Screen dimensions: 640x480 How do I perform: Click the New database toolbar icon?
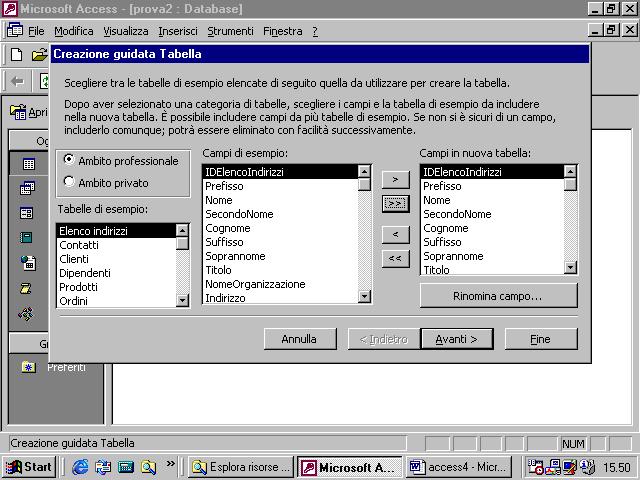(16, 54)
